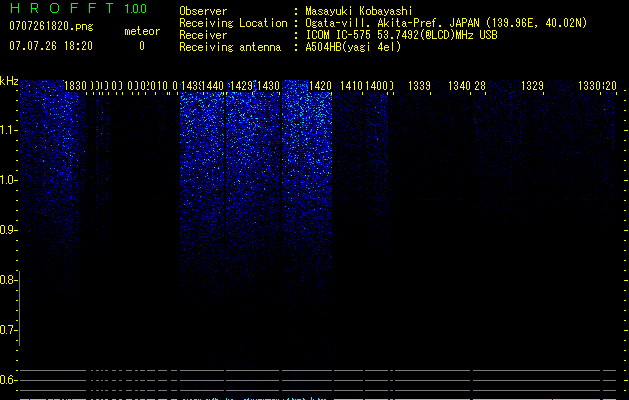629x400 pixels.
Task: Select the ICOM IC-575 receiver description
Action: point(401,35)
